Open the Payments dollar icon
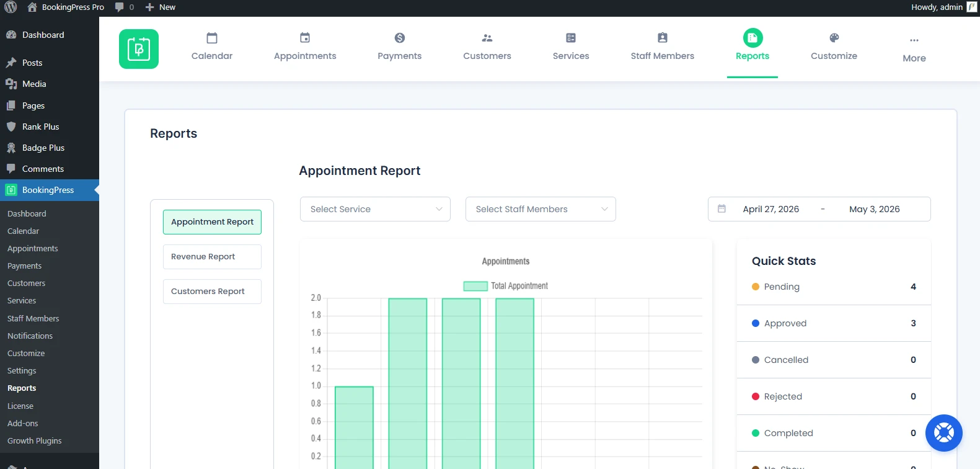Screen dimensions: 980x469 click(400, 38)
